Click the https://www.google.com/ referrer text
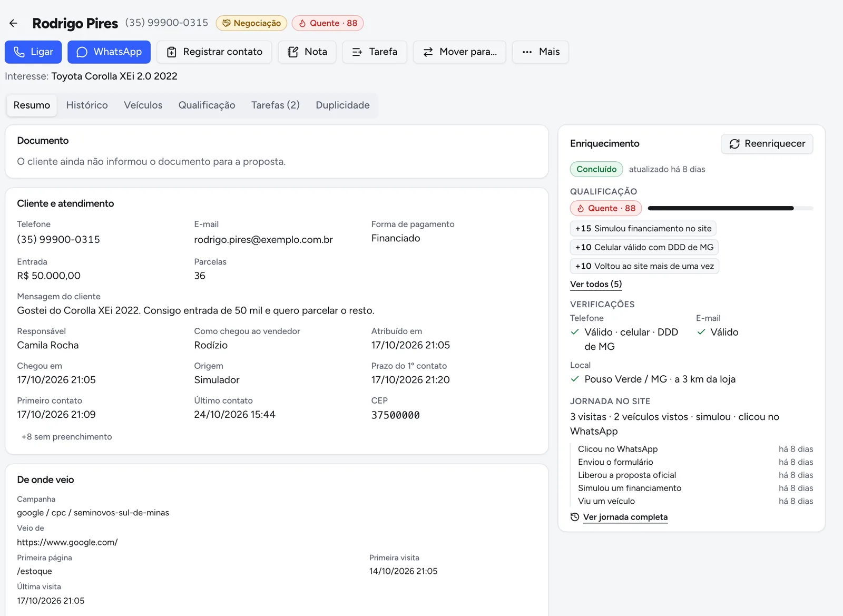The image size is (843, 616). (67, 542)
